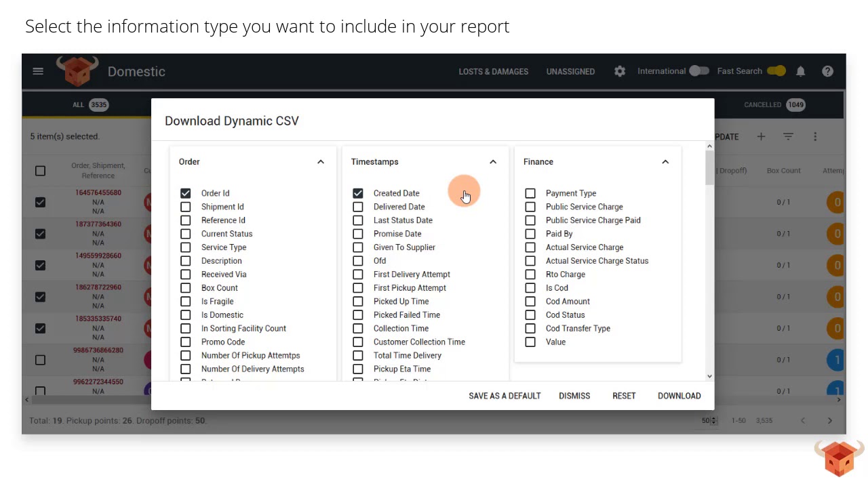Open the rows-per-page 50 selector

tap(709, 421)
